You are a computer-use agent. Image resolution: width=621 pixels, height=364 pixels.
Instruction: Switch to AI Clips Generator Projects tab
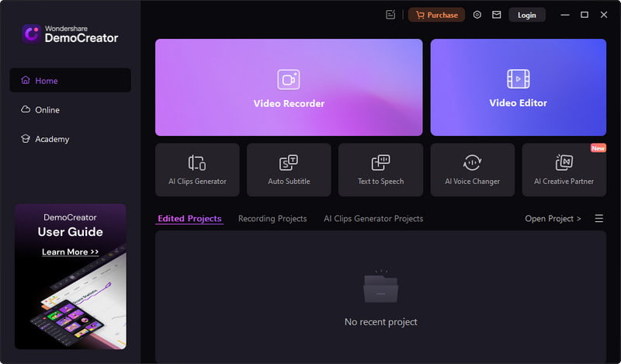(373, 219)
